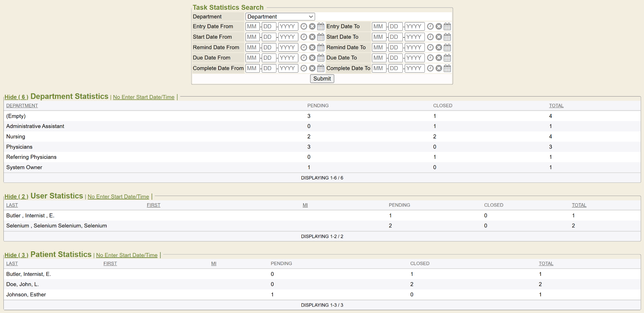Sort User Statistics by TOTAL column
The image size is (644, 313).
[x=579, y=205]
